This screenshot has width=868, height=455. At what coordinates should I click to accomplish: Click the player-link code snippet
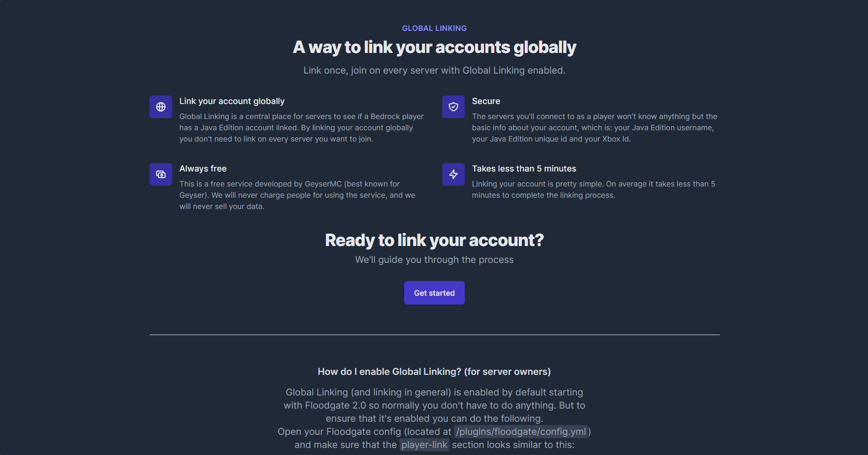(x=424, y=445)
